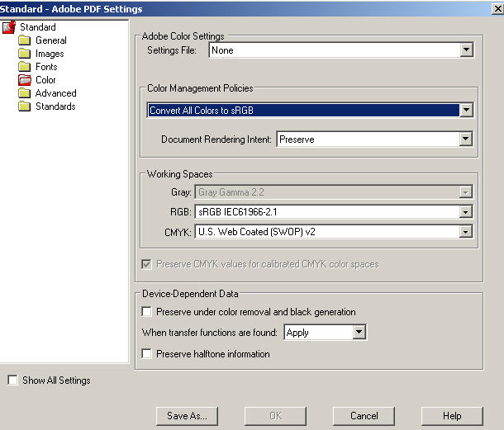504x430 pixels.
Task: Toggle Preserve CMYK values for calibrated spaces checkbox
Action: 146,265
